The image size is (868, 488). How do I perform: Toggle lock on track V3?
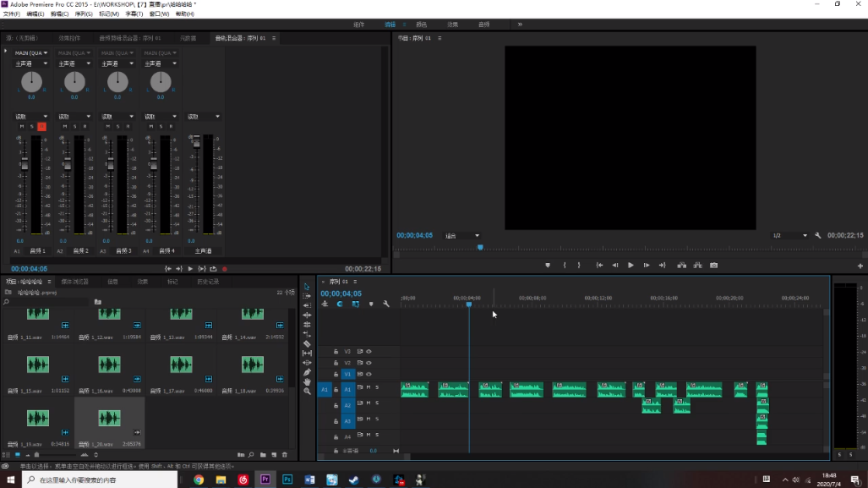[336, 351]
